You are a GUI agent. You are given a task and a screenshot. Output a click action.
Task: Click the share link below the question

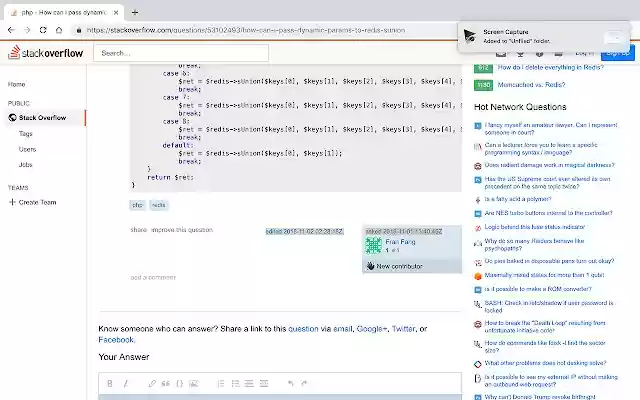click(138, 230)
